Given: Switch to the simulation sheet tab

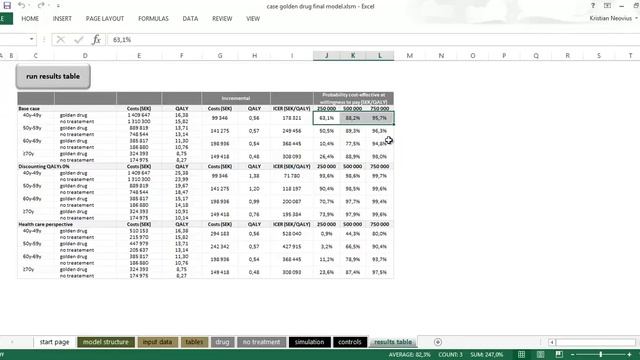Looking at the screenshot, I should point(309,342).
